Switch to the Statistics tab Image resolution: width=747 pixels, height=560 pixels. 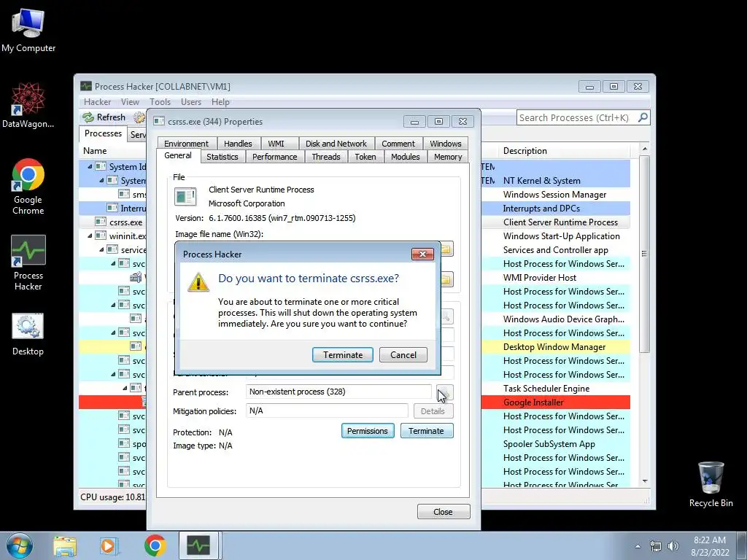coord(222,157)
